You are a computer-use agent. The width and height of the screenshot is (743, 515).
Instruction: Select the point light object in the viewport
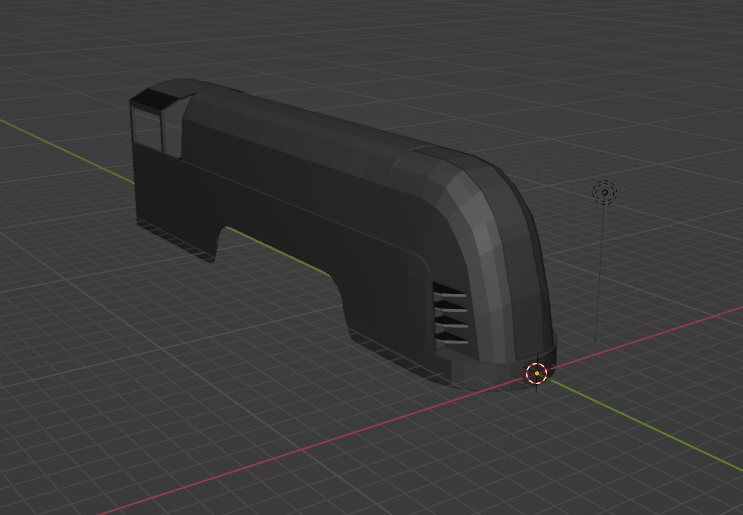pos(605,192)
